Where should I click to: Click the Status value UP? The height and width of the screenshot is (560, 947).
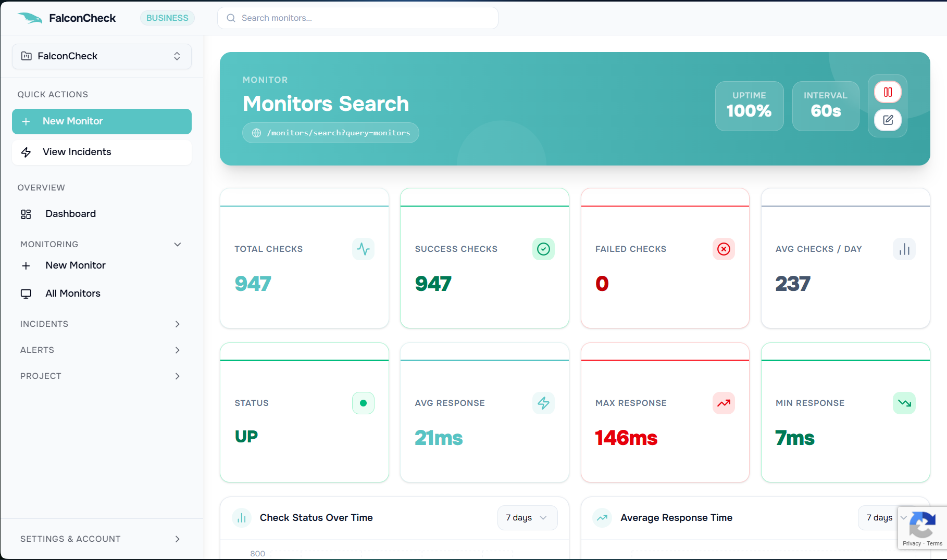point(246,437)
